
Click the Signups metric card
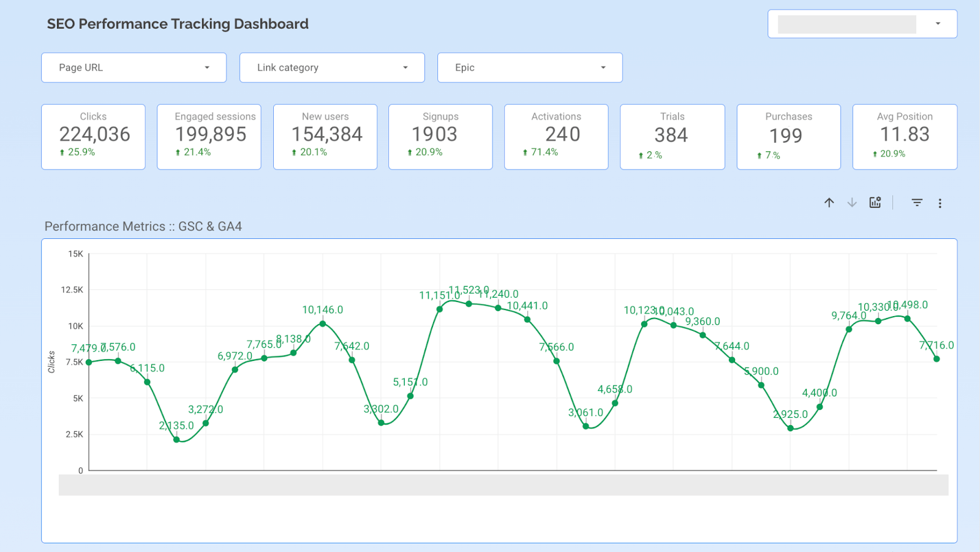(440, 137)
